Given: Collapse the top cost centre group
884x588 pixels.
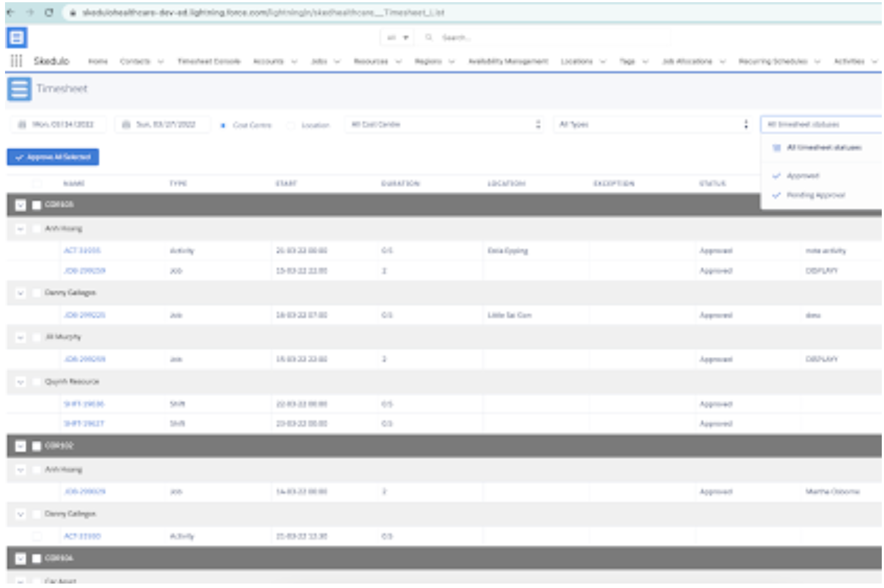Looking at the screenshot, I should pyautogui.click(x=21, y=205).
